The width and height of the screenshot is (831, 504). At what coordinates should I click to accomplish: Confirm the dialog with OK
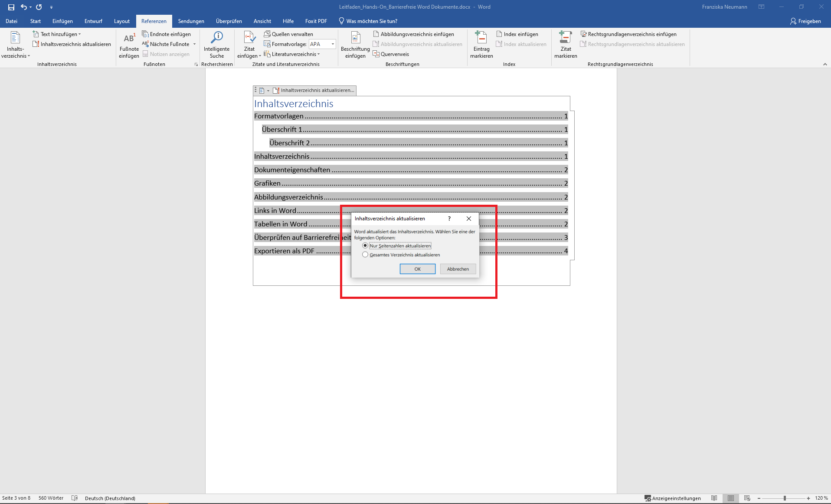[417, 269]
